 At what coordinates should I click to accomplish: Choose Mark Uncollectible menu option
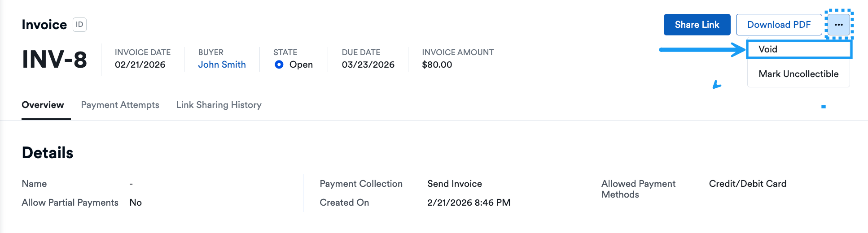pos(798,74)
